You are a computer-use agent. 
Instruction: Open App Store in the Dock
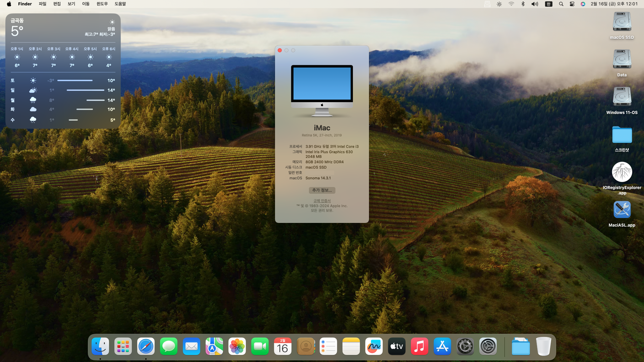[442, 346]
